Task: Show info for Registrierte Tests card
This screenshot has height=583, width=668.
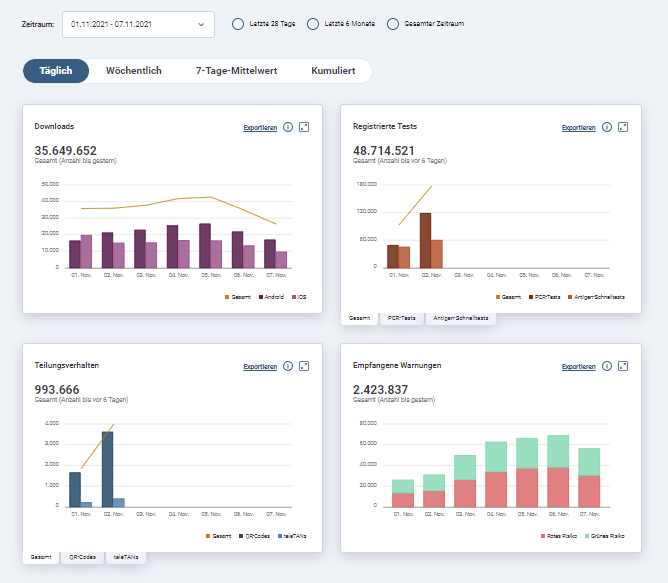Action: pyautogui.click(x=607, y=127)
